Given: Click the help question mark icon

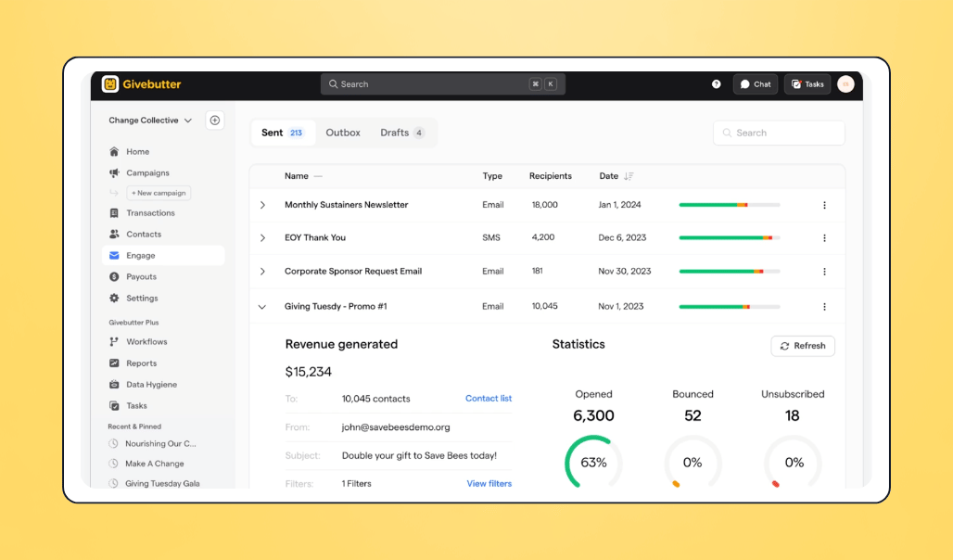Looking at the screenshot, I should (716, 83).
